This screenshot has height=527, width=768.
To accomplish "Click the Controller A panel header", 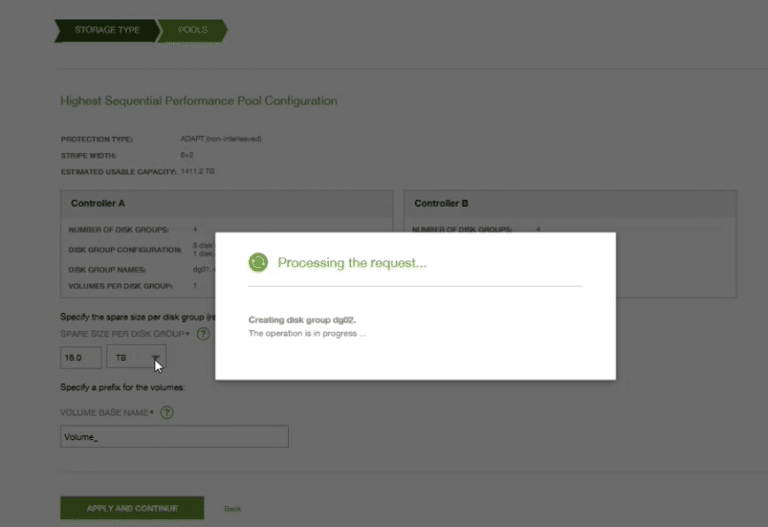I will 226,203.
